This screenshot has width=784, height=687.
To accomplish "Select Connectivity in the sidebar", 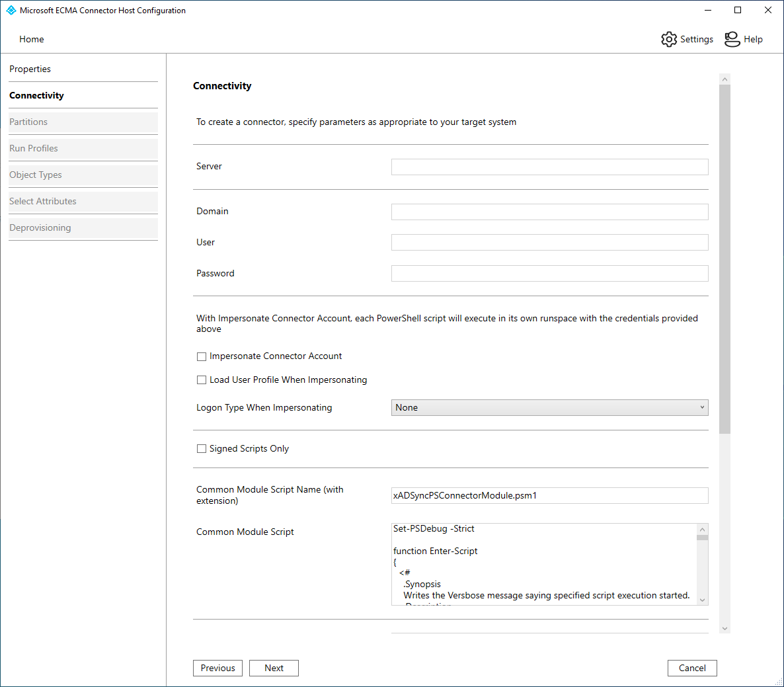I will coord(37,95).
